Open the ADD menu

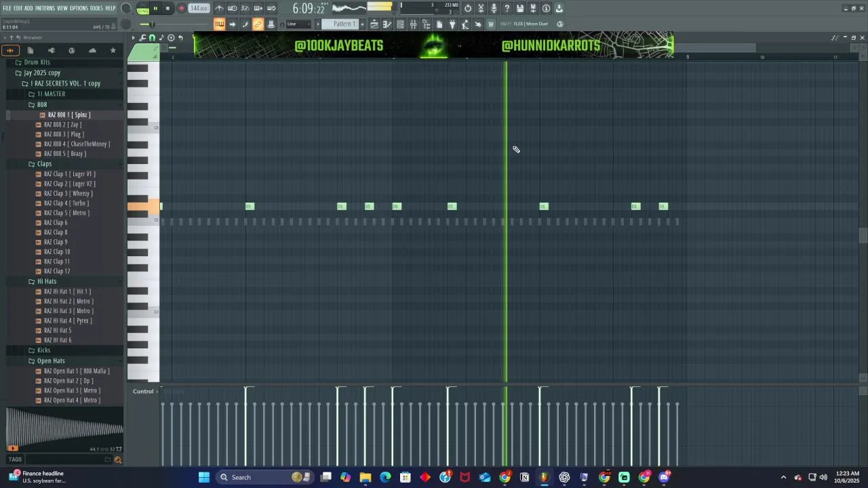(x=28, y=8)
